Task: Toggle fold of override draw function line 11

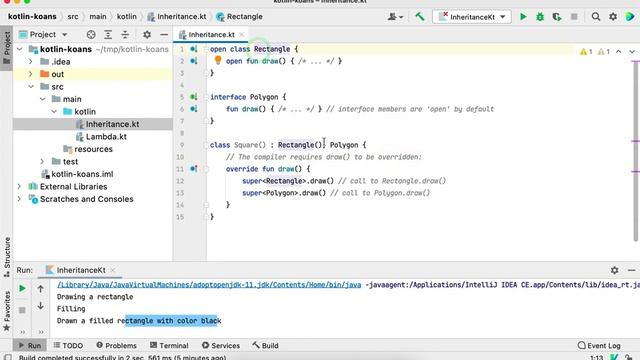Action: point(206,169)
